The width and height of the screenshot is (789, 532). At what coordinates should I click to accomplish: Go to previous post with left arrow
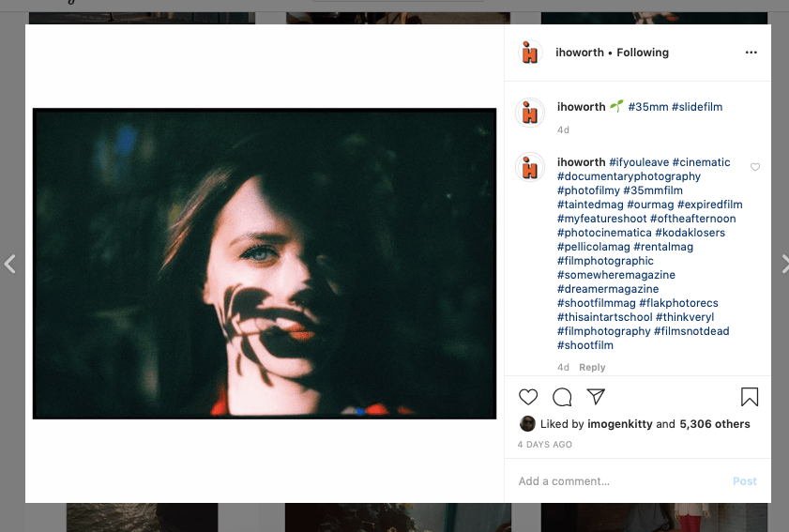(x=10, y=265)
